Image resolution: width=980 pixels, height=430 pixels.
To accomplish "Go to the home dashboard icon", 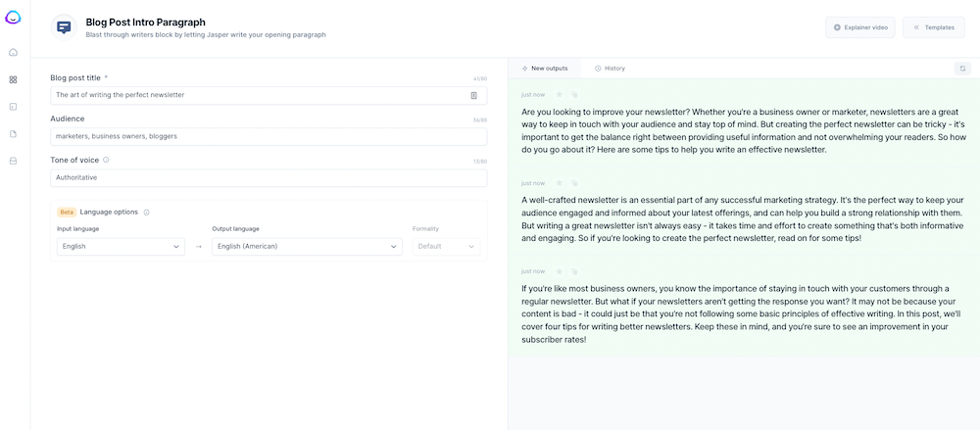I will tap(14, 53).
